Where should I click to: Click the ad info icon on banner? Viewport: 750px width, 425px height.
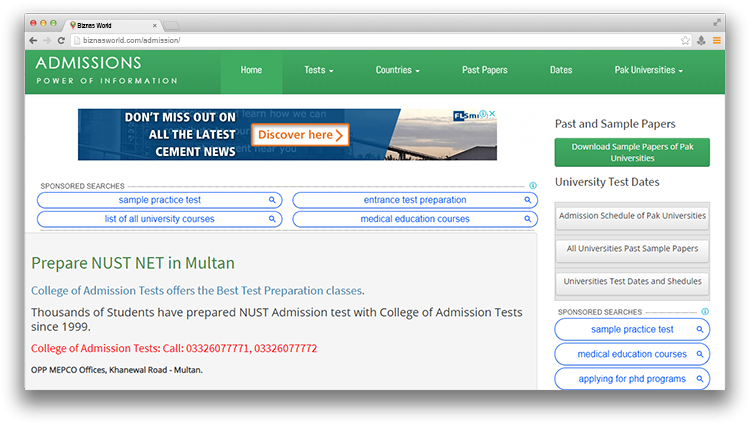(483, 114)
